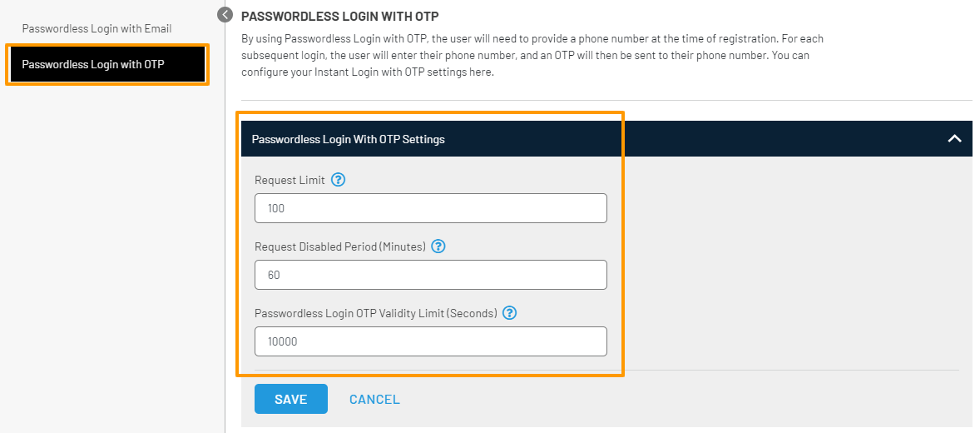Collapse the left sidebar with arrow icon
Screen dimensions: 980x433
(x=224, y=14)
